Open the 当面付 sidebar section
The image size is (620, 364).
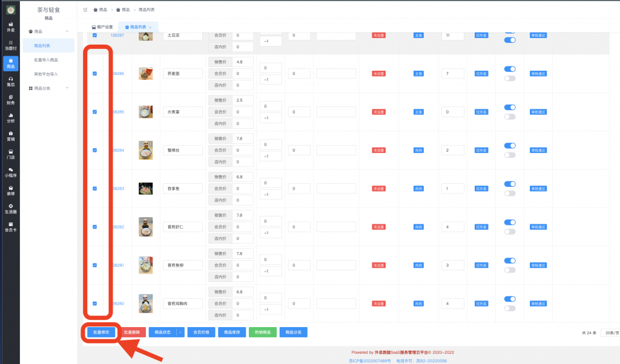(x=10, y=45)
